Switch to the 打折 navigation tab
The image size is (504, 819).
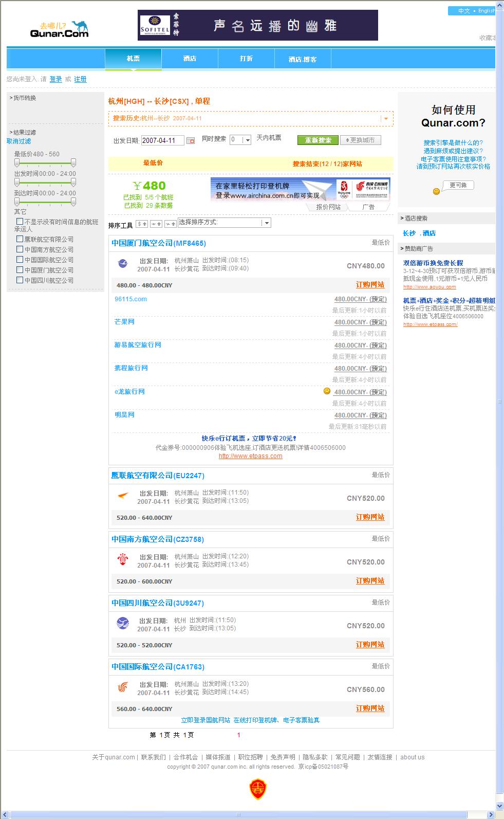click(246, 59)
